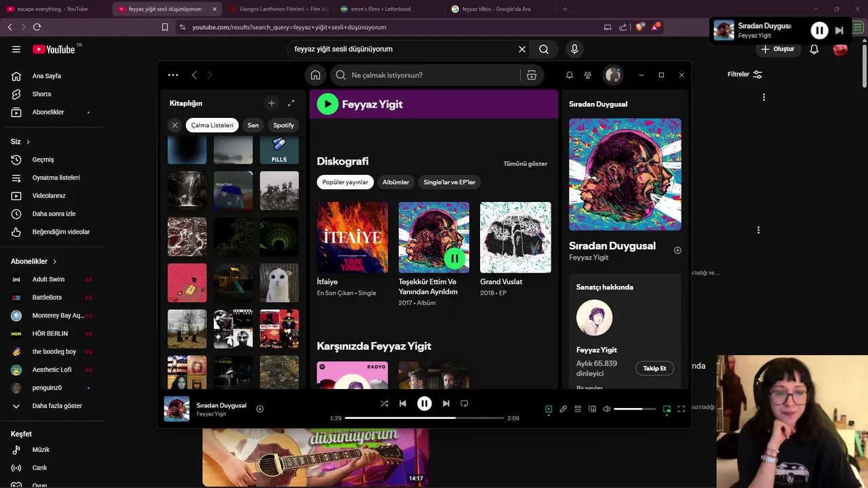The height and width of the screenshot is (488, 868).
Task: Adjust the Spotify volume slider
Action: [x=635, y=409]
